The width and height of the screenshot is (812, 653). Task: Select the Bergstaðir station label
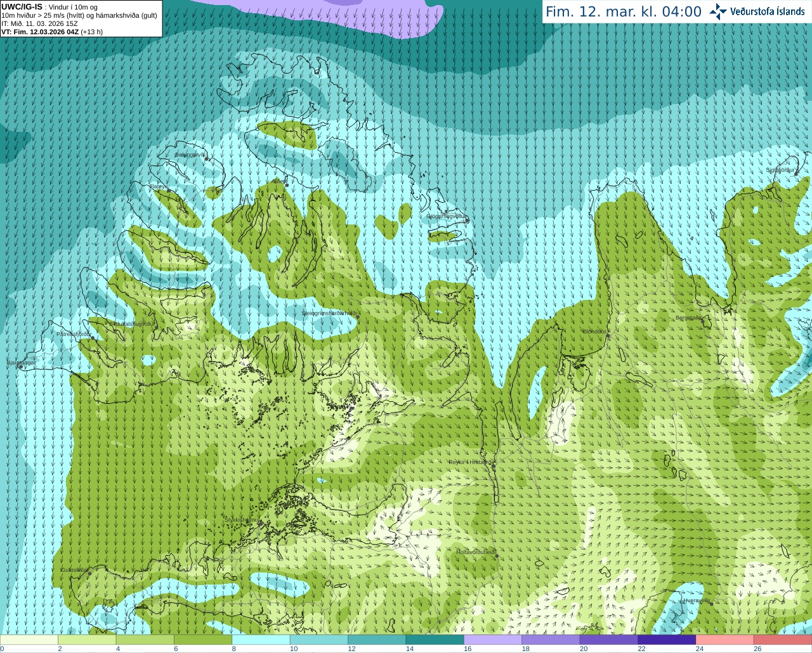(688, 318)
